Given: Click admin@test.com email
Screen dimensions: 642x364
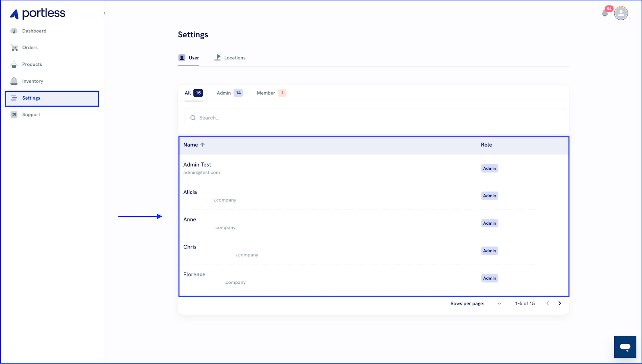Looking at the screenshot, I should (x=201, y=173).
